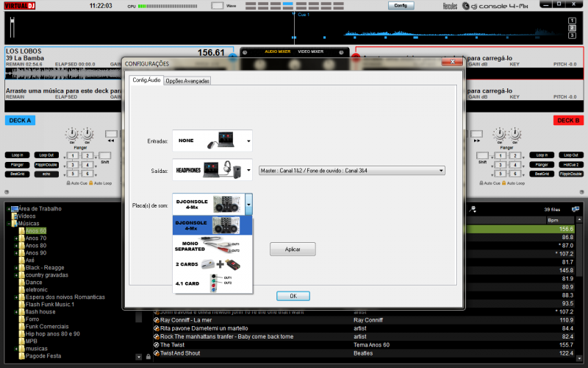The height and width of the screenshot is (368, 588).
Task: Turn Deck A second Flanger knob
Action: [87, 134]
